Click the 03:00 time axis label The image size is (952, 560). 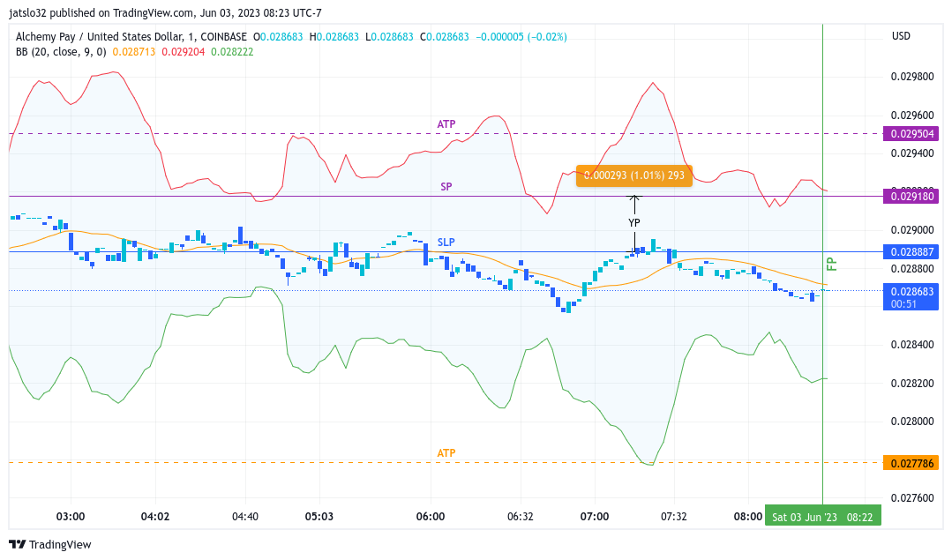71,517
